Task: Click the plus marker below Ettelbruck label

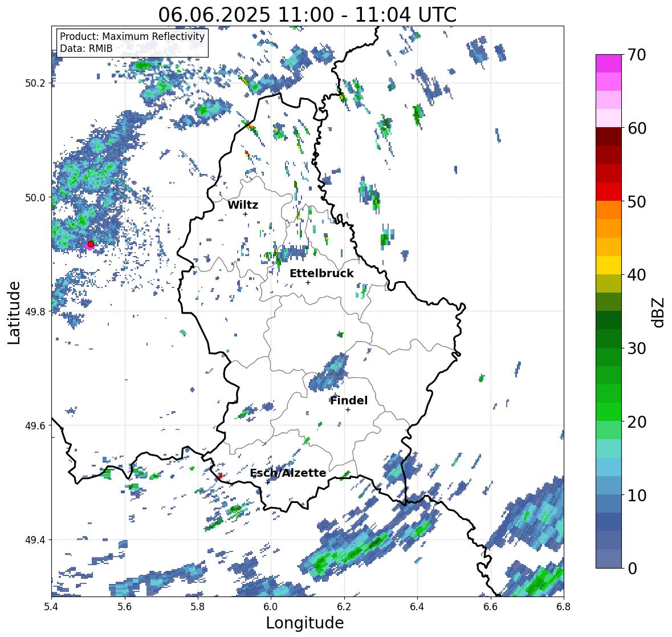Action: point(308,282)
